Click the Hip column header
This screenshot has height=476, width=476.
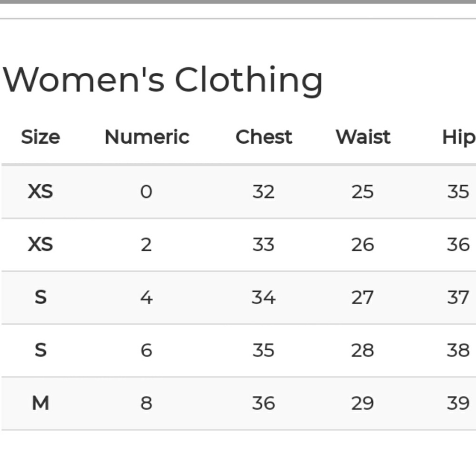pyautogui.click(x=458, y=137)
